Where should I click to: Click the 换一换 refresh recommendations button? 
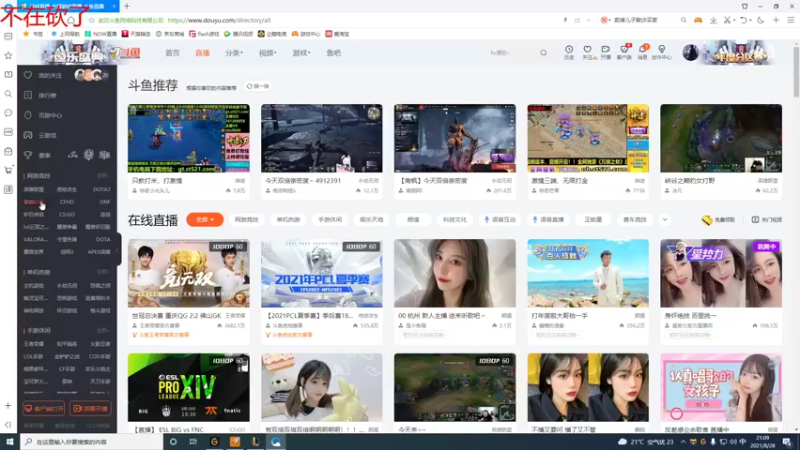pos(258,86)
